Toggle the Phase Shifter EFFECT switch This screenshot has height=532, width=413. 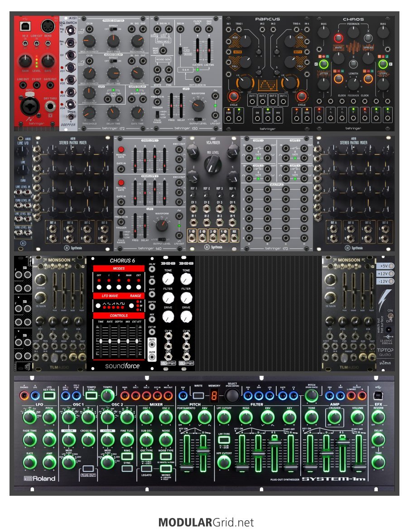[113, 29]
